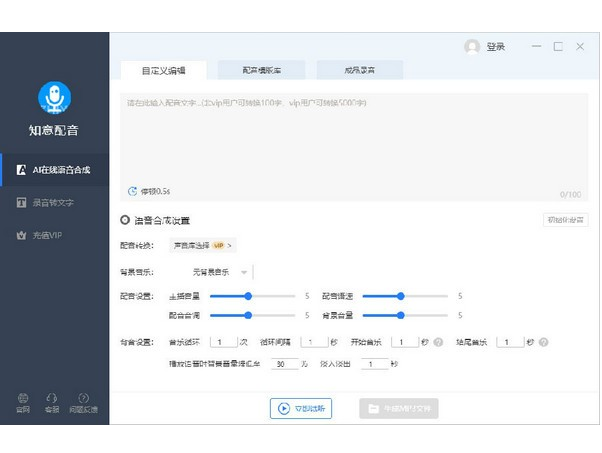
Task: Click the 循环间隔 seconds input field
Action: click(x=314, y=342)
